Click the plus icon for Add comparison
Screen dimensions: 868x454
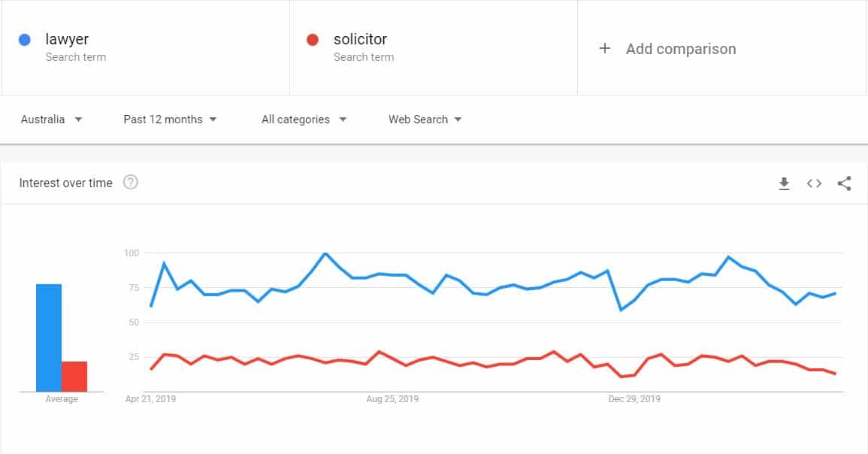point(605,49)
